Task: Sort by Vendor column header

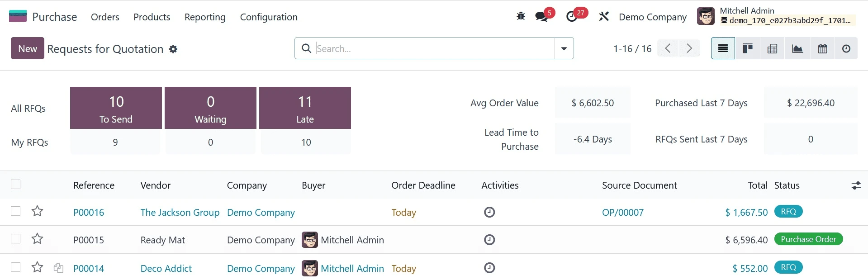Action: tap(156, 185)
